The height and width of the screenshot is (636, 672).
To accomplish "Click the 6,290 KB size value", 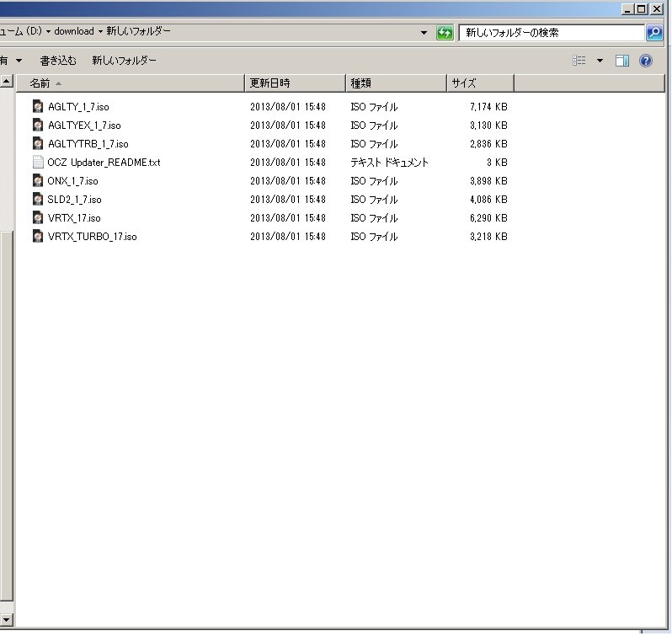I will (488, 217).
